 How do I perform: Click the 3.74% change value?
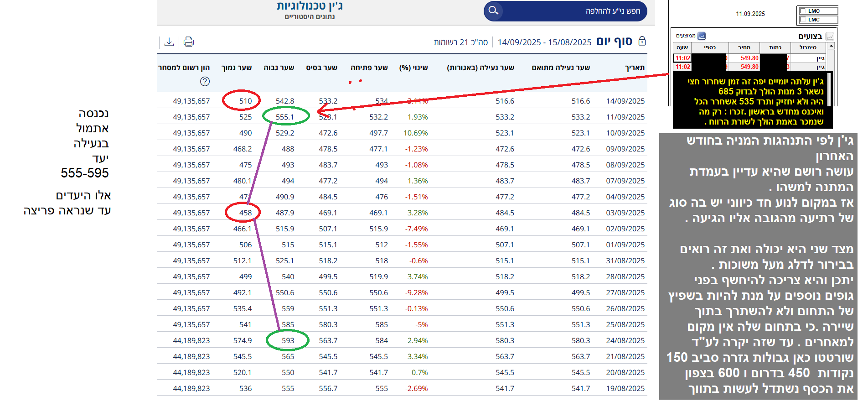[x=418, y=276]
